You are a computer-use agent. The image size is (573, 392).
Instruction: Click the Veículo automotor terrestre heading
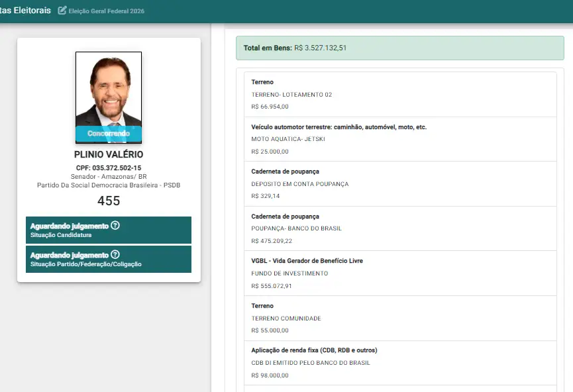point(339,127)
